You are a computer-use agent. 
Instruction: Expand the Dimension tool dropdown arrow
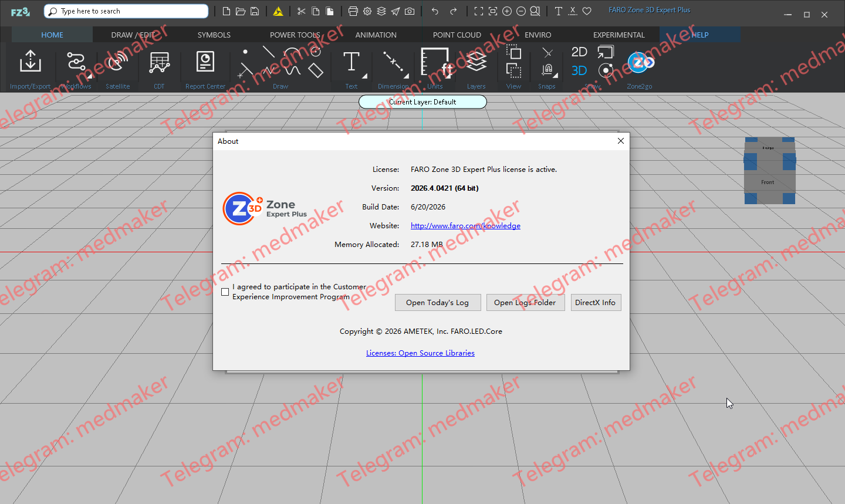click(x=406, y=76)
